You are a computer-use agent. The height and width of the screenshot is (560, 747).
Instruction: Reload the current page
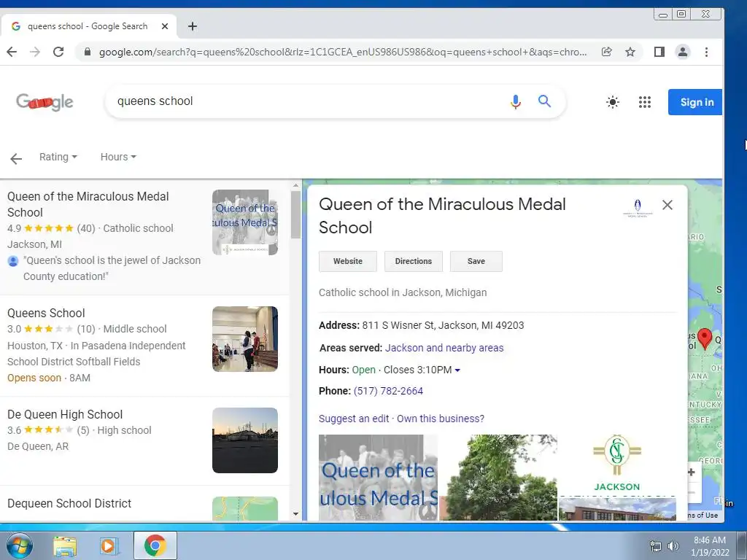58,52
